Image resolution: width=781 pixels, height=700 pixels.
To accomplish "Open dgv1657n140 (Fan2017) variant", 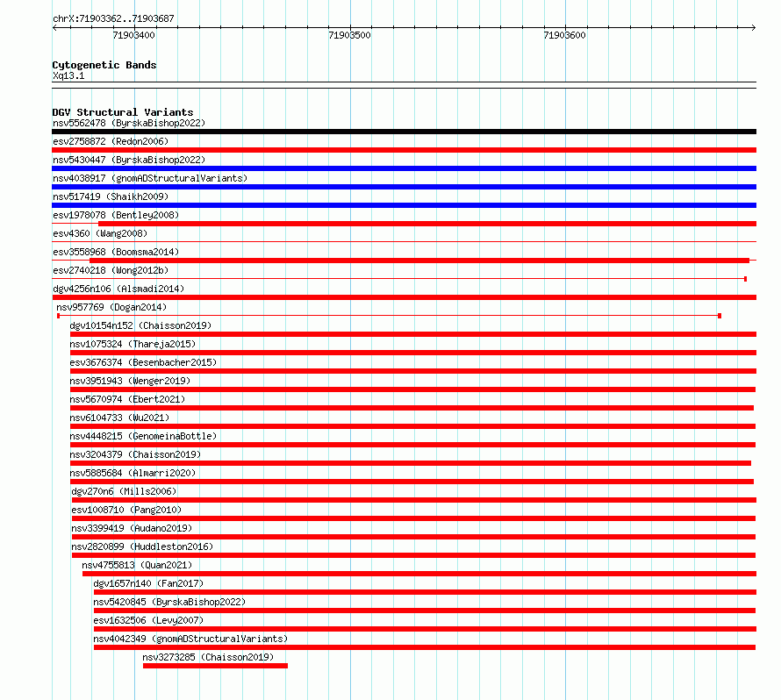I will click(148, 583).
